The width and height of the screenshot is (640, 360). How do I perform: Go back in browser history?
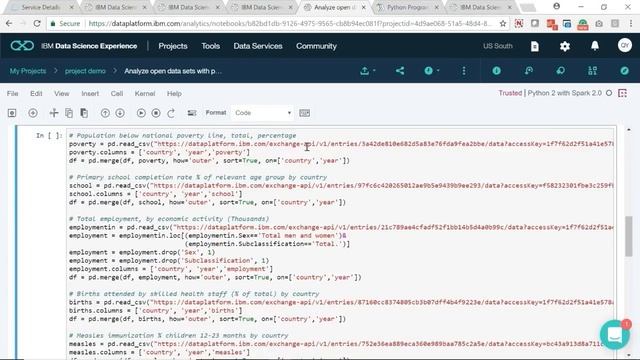[x=9, y=24]
